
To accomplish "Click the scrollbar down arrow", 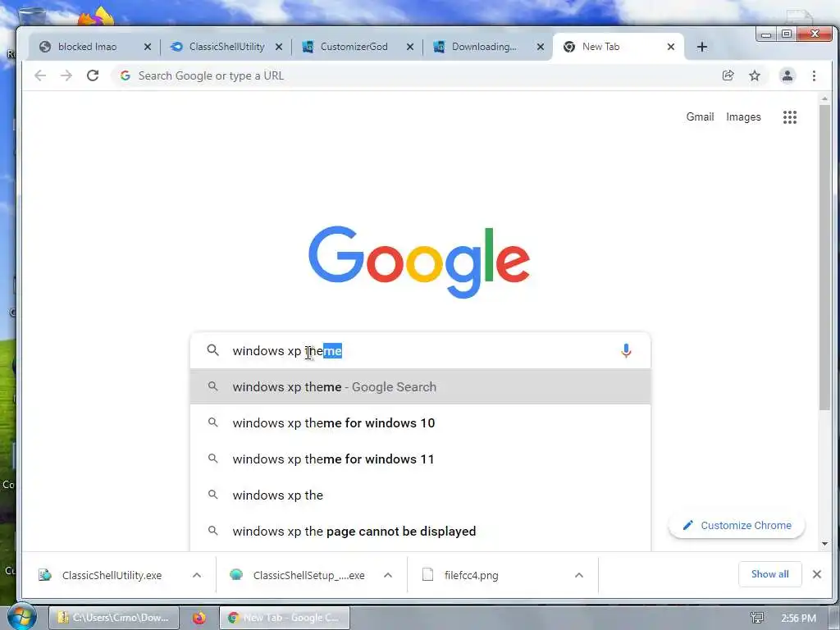I will click(x=824, y=544).
